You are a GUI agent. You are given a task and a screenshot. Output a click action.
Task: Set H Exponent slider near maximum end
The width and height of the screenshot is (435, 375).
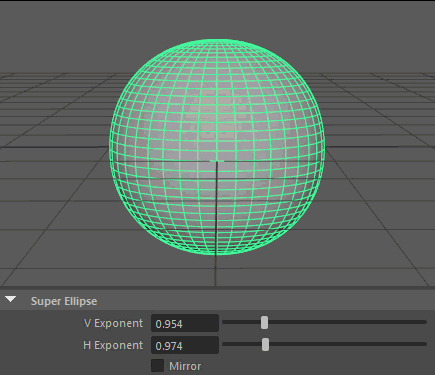[x=422, y=344]
